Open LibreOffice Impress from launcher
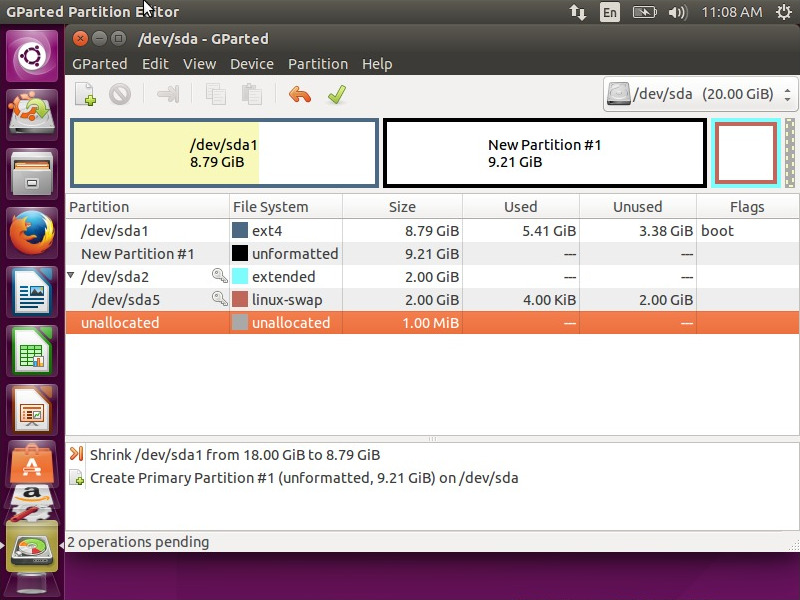 (32, 410)
